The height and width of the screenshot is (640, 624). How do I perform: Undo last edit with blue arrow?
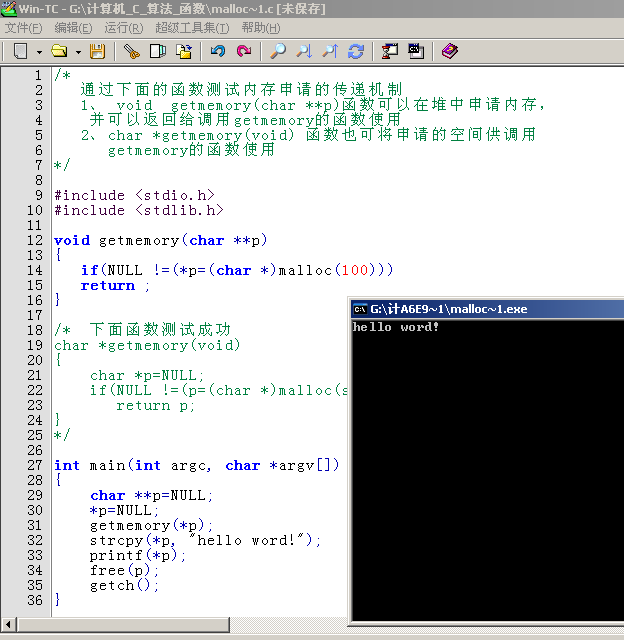(218, 51)
